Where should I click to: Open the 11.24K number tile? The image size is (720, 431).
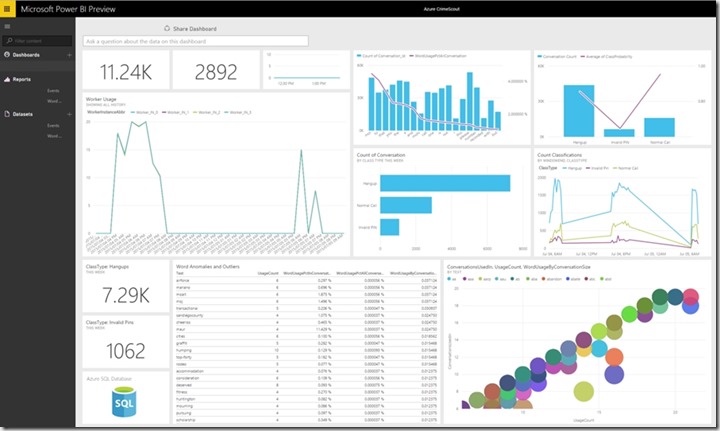tap(123, 72)
